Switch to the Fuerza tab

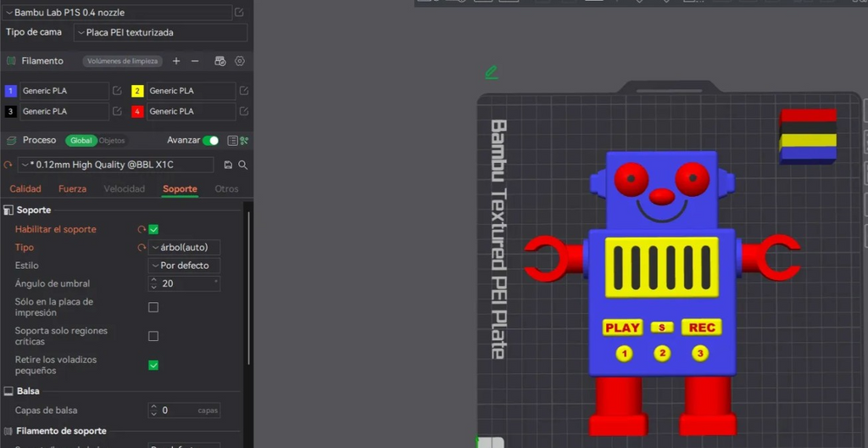point(73,189)
